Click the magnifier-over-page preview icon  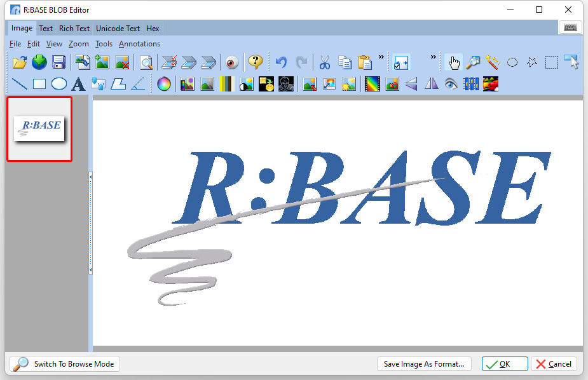(x=146, y=62)
